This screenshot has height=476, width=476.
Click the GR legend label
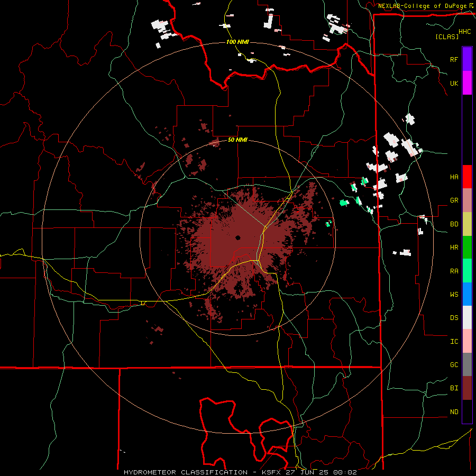(454, 200)
